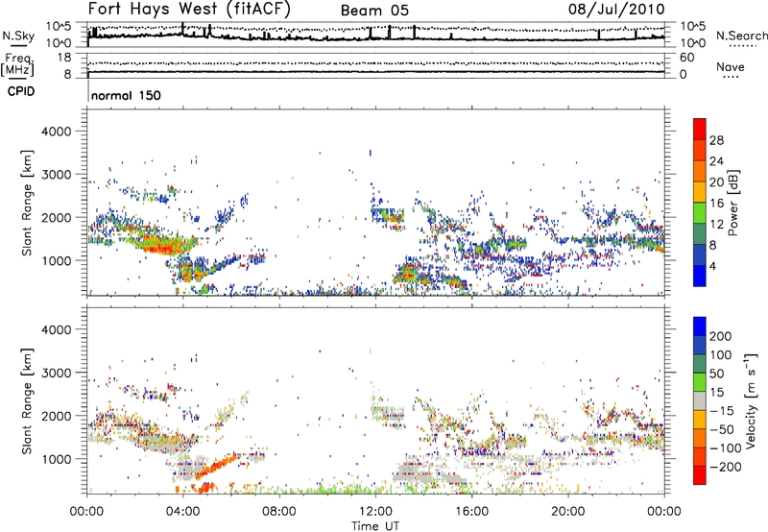Click the 'N.Sky' legend label

click(x=18, y=36)
